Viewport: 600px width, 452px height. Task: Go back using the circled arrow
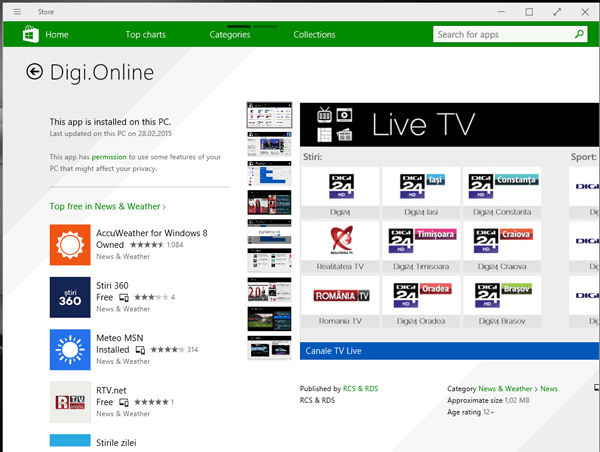(x=34, y=72)
